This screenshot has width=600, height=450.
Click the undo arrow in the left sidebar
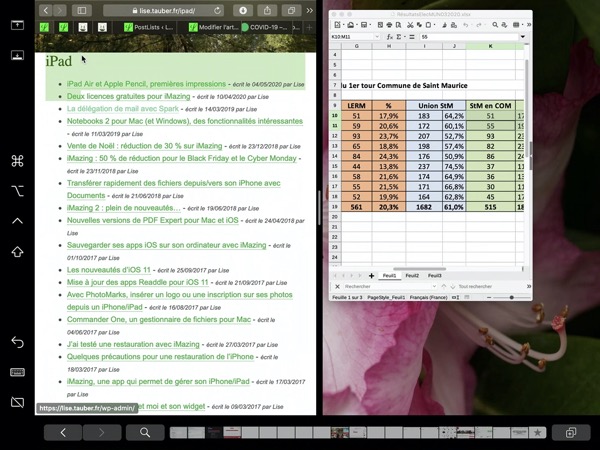pos(17,343)
